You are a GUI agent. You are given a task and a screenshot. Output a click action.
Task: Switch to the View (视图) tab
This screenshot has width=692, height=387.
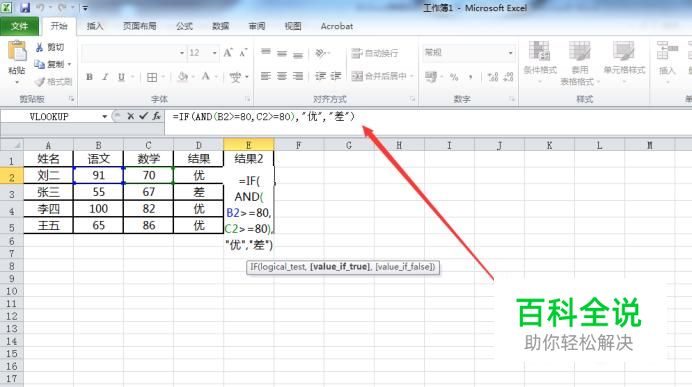(x=293, y=26)
